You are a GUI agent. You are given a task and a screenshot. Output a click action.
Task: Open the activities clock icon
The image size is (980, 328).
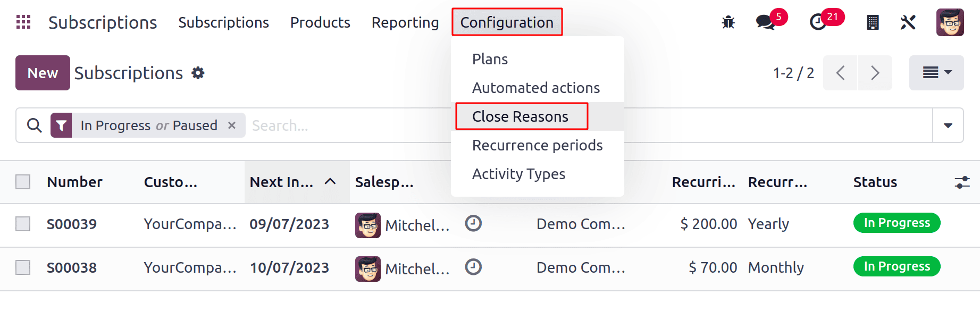click(818, 22)
